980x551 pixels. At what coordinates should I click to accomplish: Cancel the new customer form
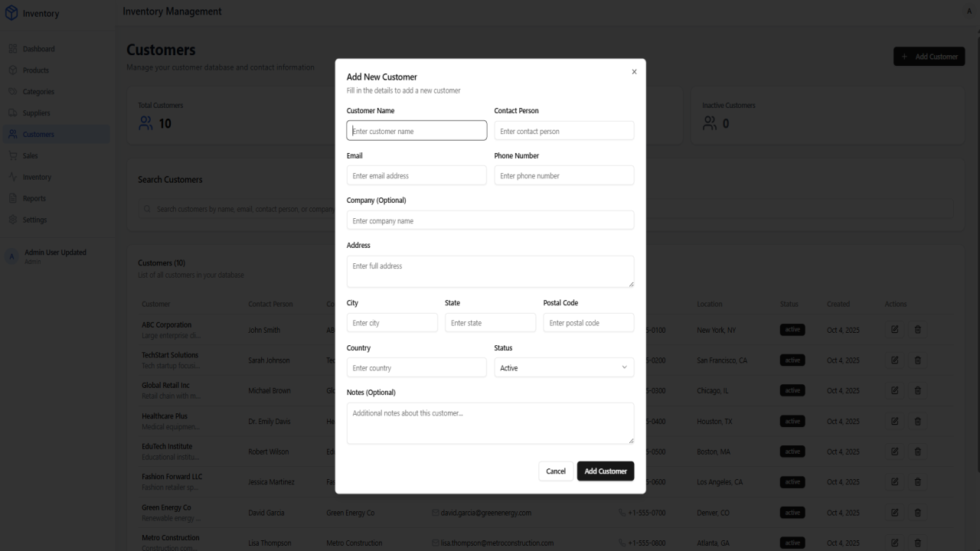click(x=556, y=471)
